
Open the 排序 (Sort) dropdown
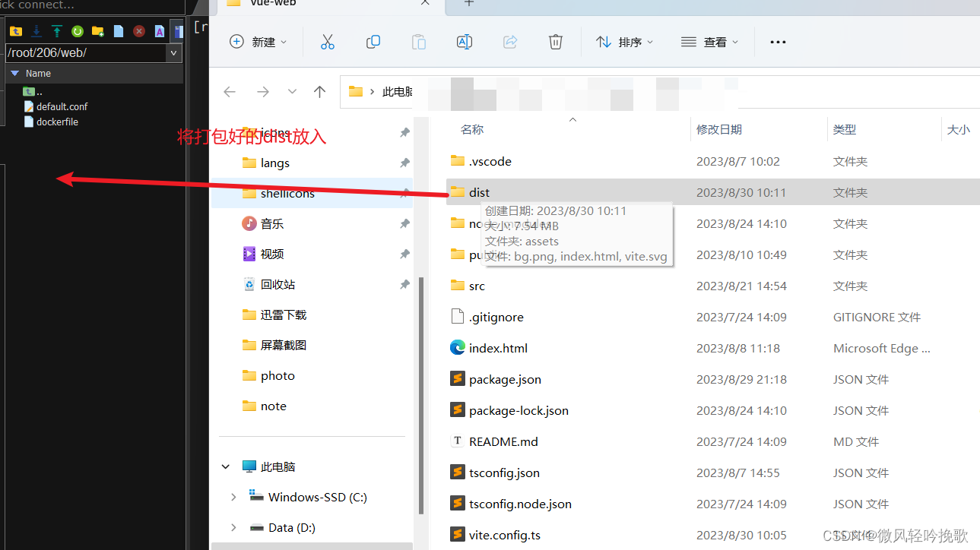point(624,42)
